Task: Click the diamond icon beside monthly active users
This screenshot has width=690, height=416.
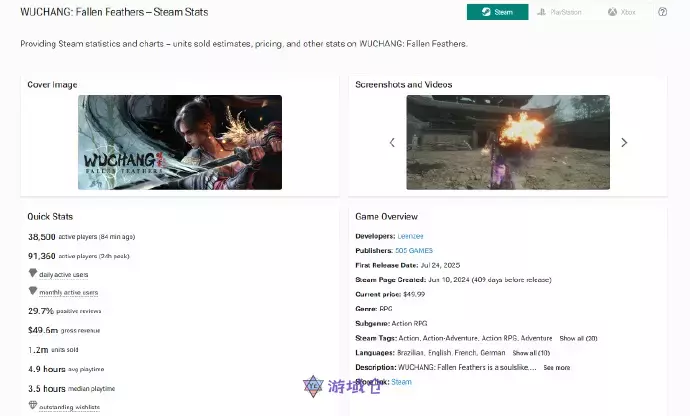Action: click(32, 292)
